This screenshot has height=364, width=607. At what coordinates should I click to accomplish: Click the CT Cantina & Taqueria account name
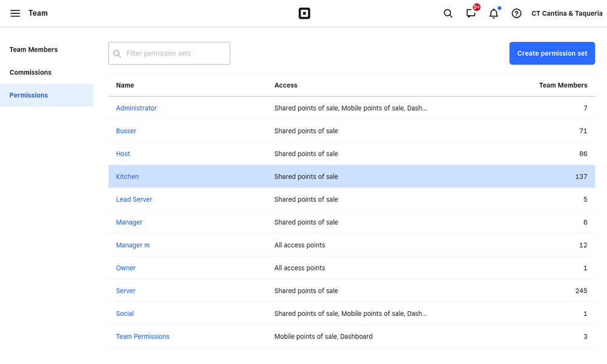click(x=567, y=13)
